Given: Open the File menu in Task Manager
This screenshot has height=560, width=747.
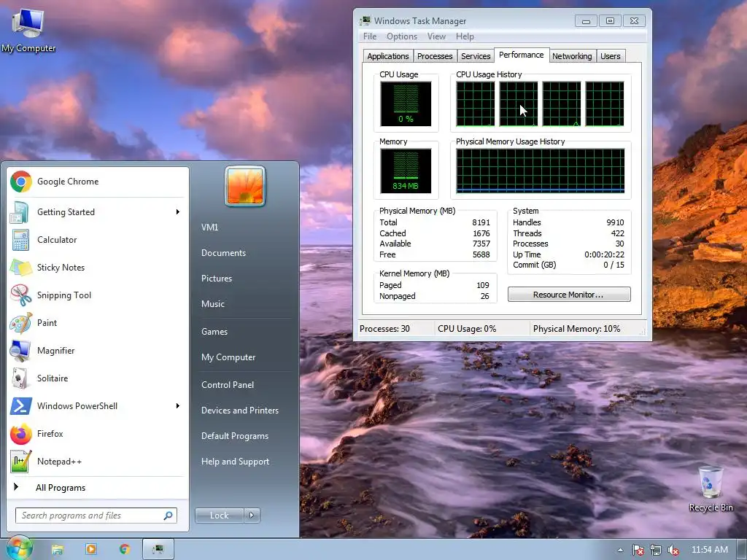Looking at the screenshot, I should tap(370, 36).
